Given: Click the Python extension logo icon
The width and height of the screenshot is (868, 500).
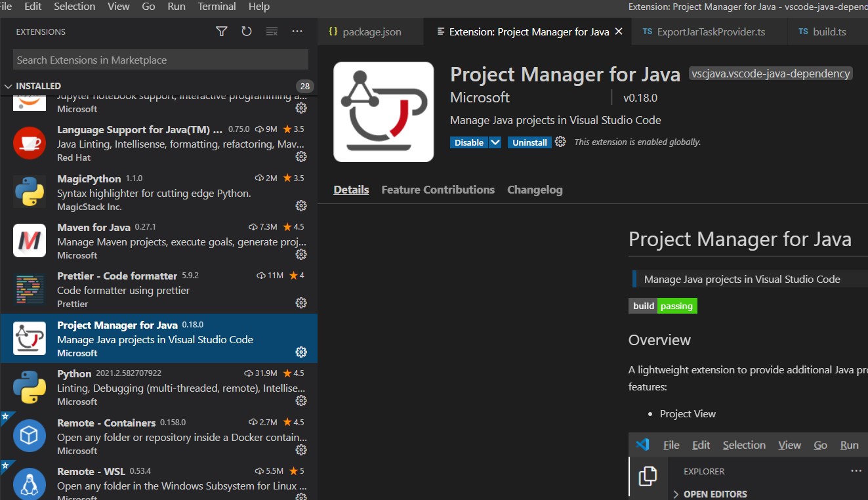Looking at the screenshot, I should pyautogui.click(x=30, y=386).
